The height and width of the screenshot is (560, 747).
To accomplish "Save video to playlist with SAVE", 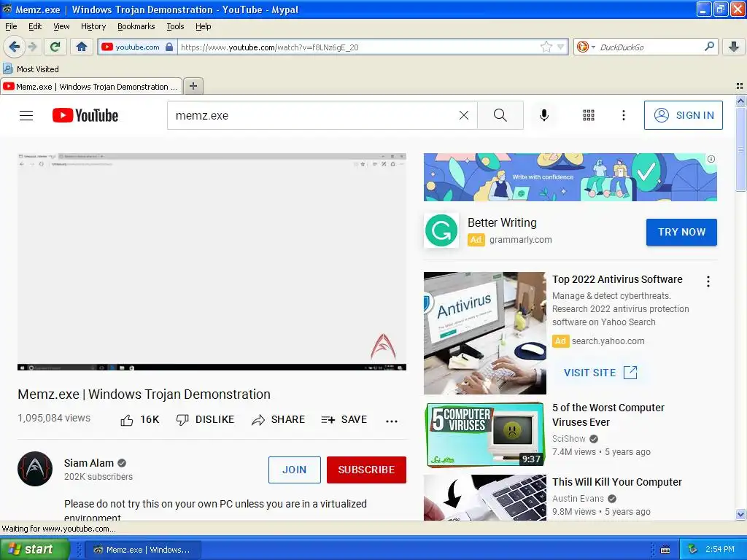I will (x=344, y=419).
